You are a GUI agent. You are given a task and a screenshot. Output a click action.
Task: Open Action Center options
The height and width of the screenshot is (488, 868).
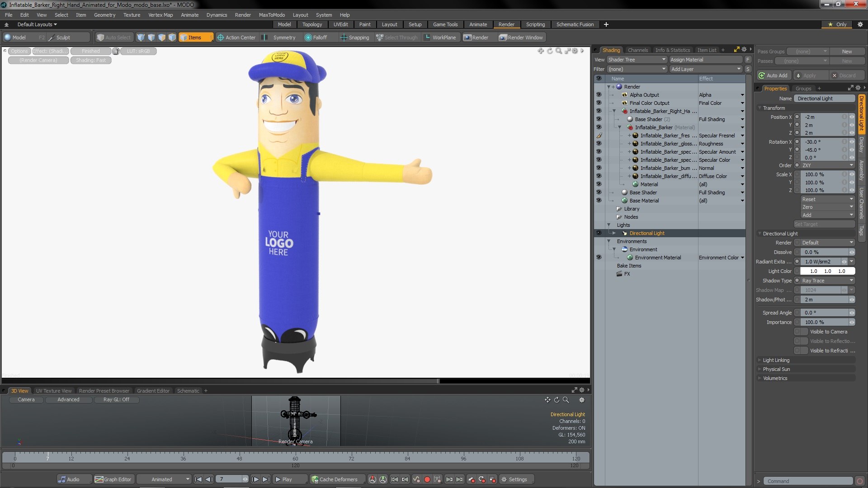236,38
